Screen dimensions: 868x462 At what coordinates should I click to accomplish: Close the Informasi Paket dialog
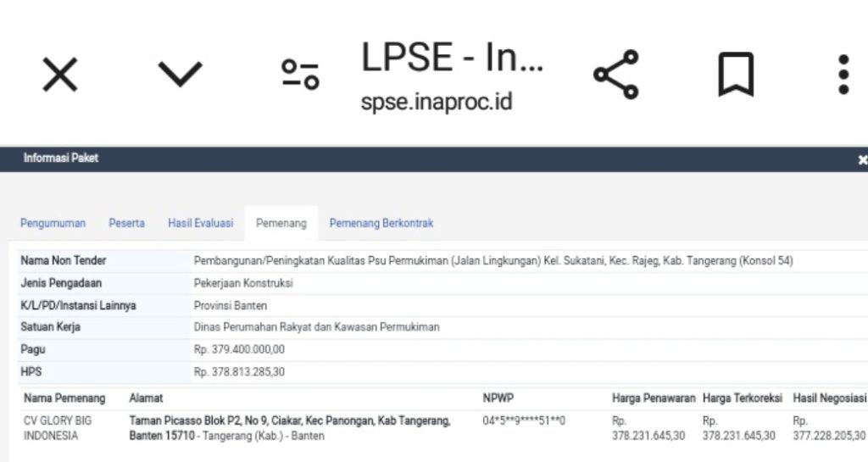click(862, 159)
